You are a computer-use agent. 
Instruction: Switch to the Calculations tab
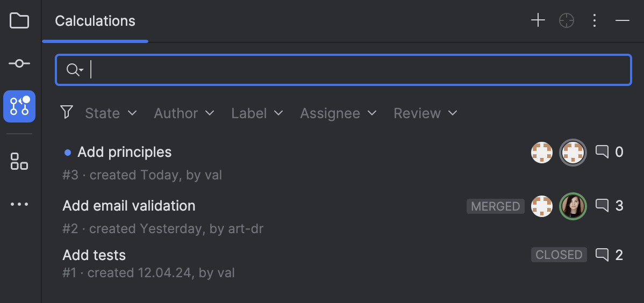(x=95, y=21)
